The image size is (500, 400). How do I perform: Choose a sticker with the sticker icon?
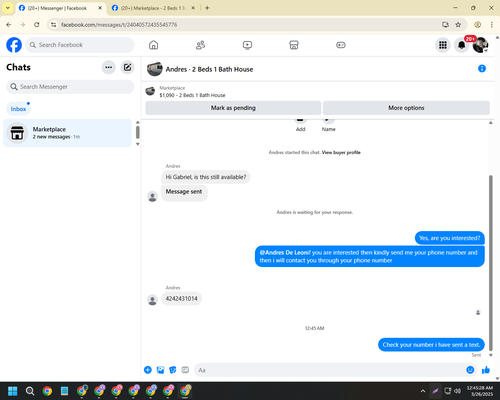click(173, 370)
